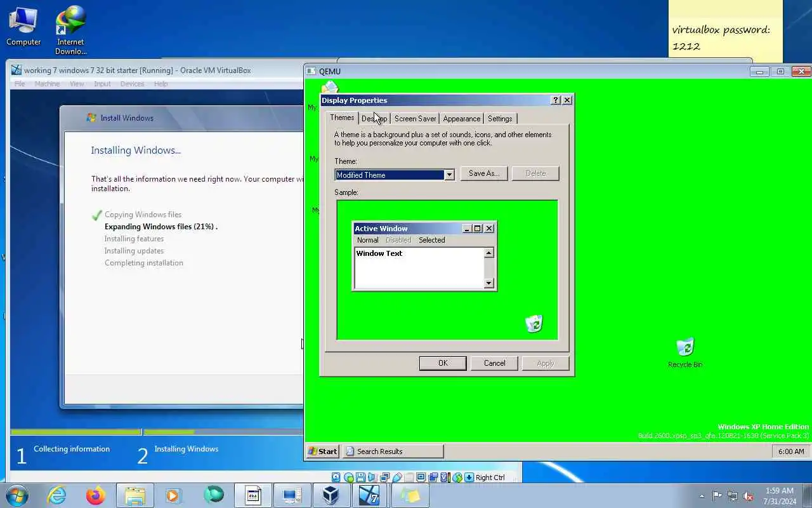This screenshot has width=812, height=508.
Task: Click "Completing installation" step text
Action: pyautogui.click(x=144, y=263)
